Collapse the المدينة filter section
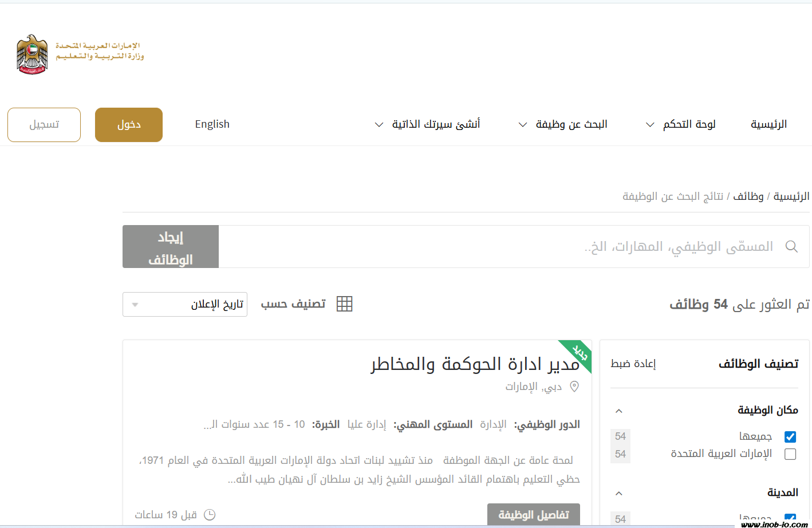The width and height of the screenshot is (812, 528). (x=618, y=493)
